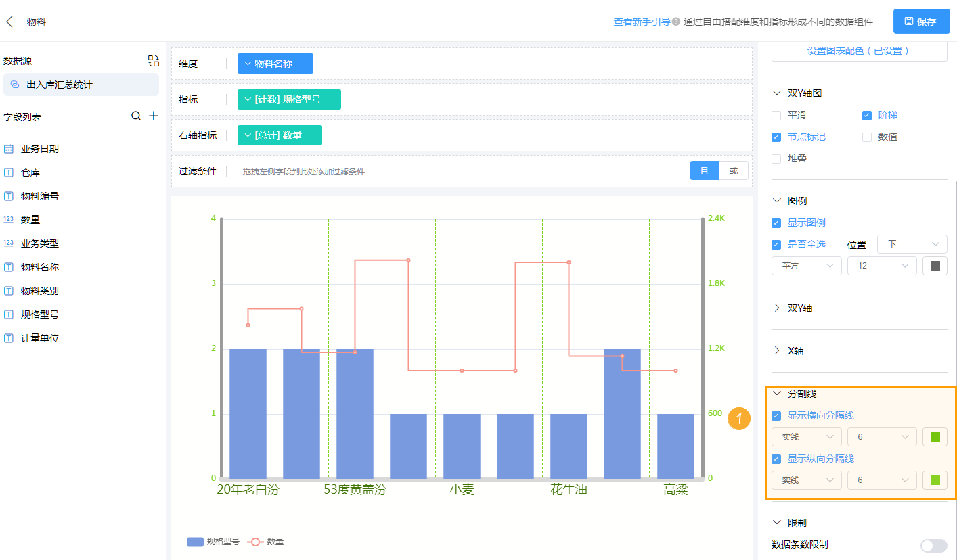
Task: Click the plus icon to add a field
Action: click(154, 116)
